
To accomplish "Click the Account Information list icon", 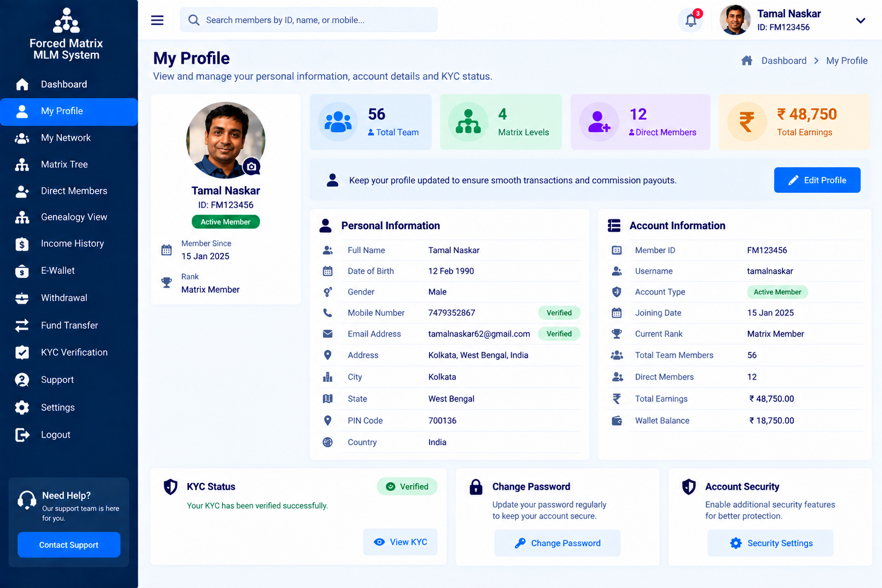I will click(614, 226).
